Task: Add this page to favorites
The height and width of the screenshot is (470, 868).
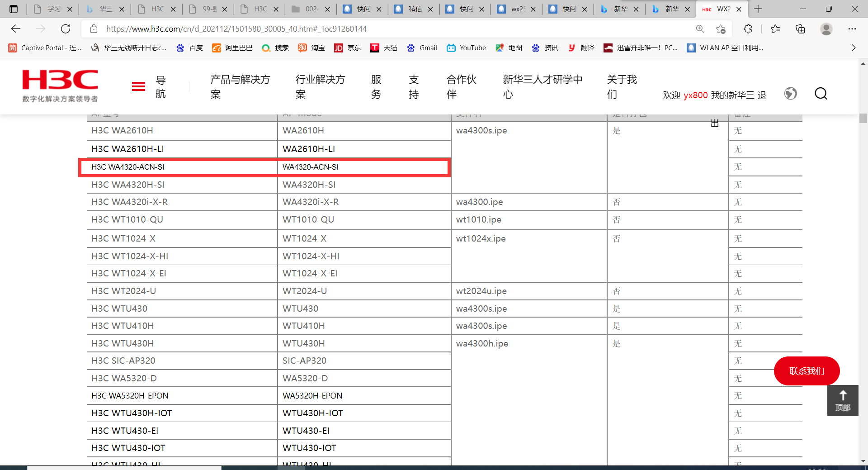Action: [x=721, y=29]
